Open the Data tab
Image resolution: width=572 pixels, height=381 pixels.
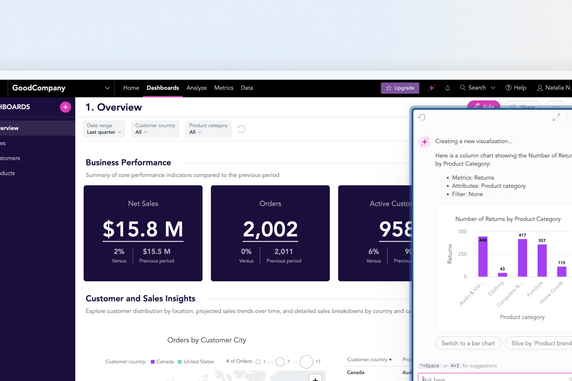click(x=247, y=88)
